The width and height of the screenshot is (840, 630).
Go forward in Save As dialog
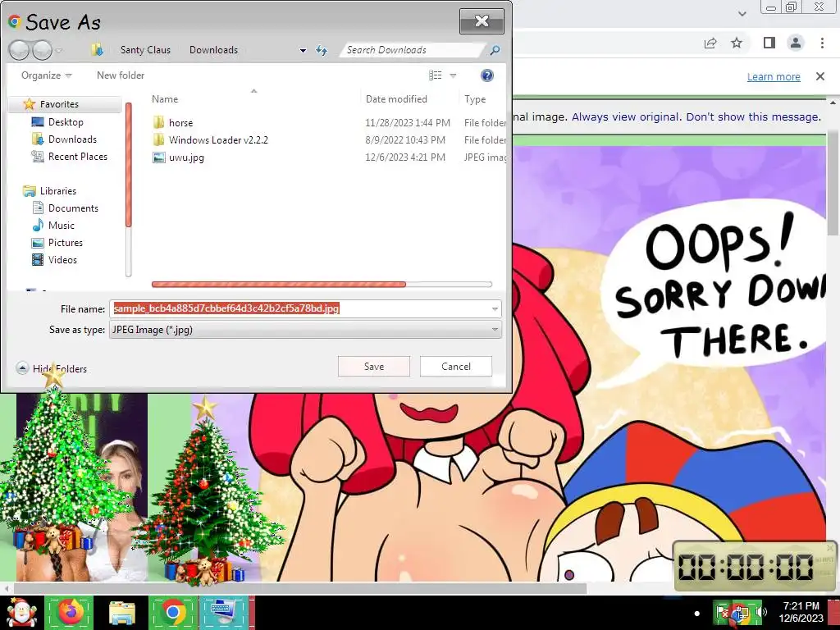click(42, 50)
